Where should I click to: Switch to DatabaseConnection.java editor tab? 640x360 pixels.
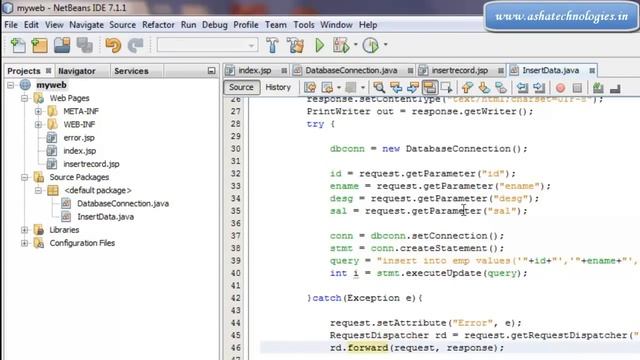tap(351, 71)
